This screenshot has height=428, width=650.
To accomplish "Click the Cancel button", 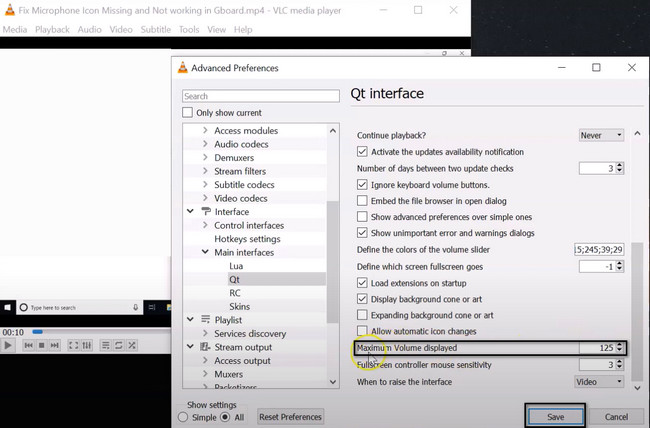I will (616, 416).
